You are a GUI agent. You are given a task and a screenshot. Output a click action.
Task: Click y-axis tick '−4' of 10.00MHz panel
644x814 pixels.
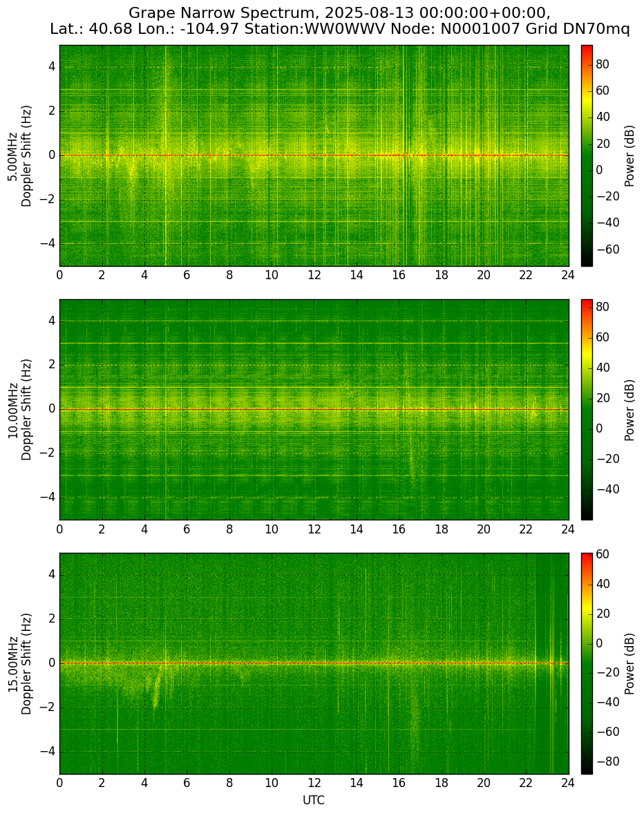point(48,498)
